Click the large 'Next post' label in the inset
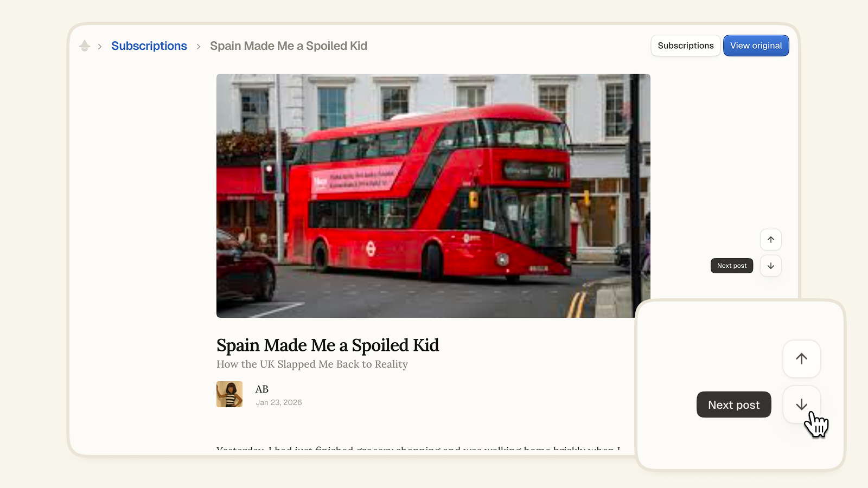The width and height of the screenshot is (868, 488). click(733, 405)
